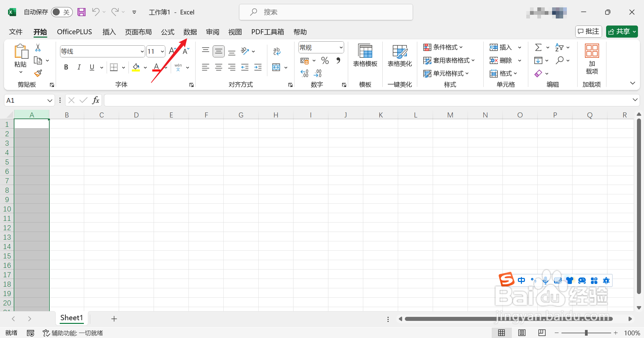Click the 批注 comments button
Screen dimensions: 644x338
coord(589,32)
